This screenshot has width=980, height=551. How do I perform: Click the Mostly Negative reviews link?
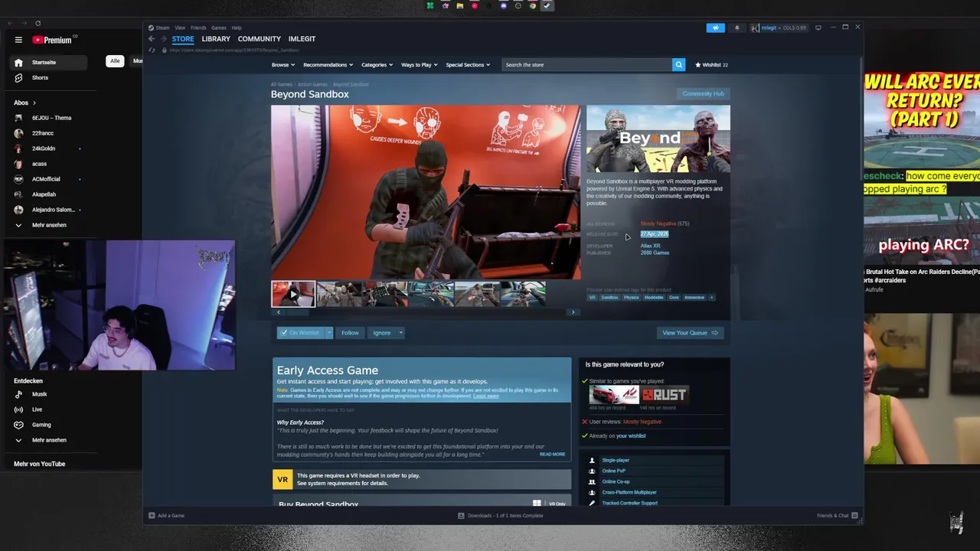(658, 223)
